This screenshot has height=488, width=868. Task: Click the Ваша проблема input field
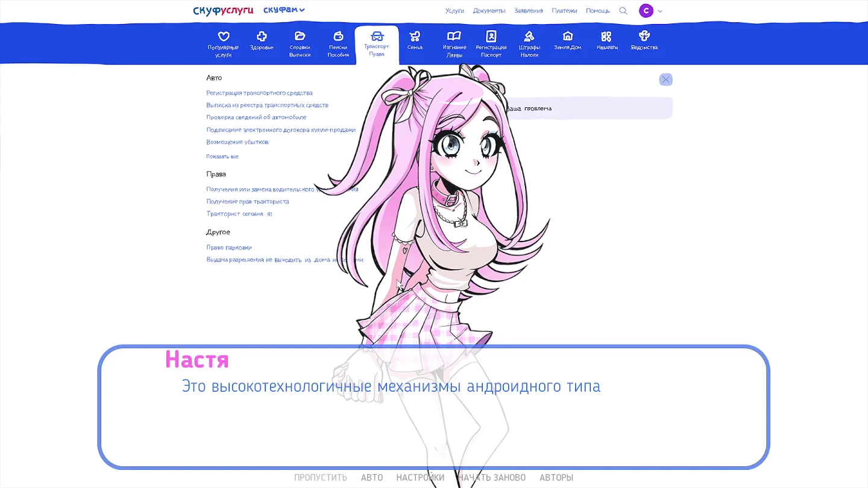coord(588,108)
